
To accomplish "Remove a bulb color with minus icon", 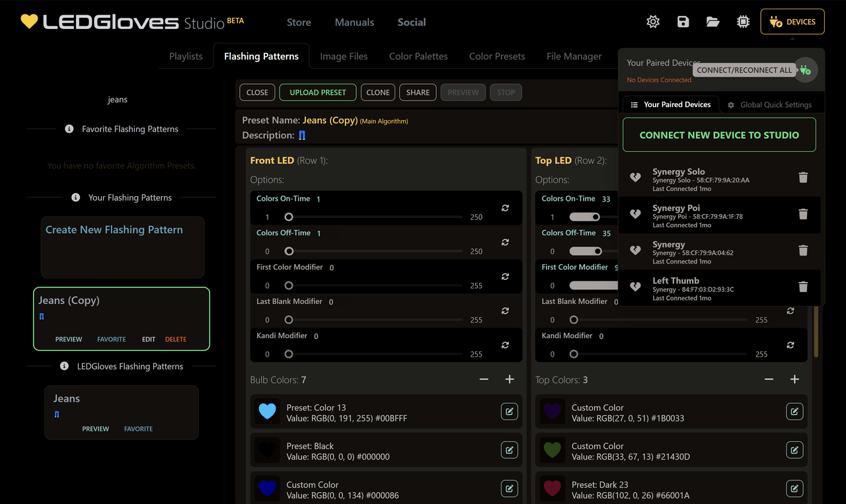I will [x=484, y=379].
